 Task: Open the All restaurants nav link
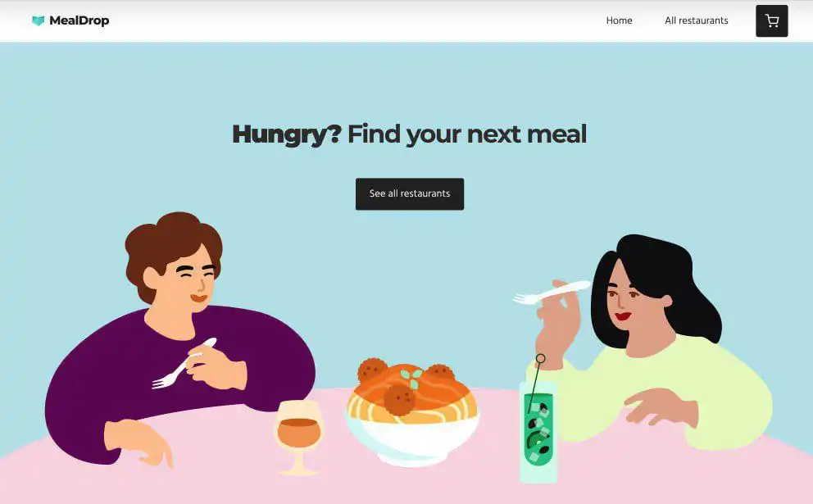click(697, 20)
